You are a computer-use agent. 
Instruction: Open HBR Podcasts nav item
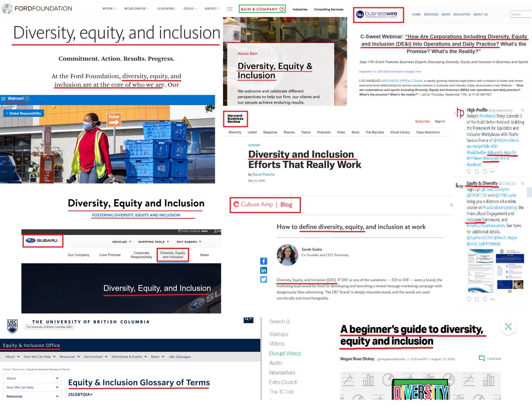(x=324, y=132)
